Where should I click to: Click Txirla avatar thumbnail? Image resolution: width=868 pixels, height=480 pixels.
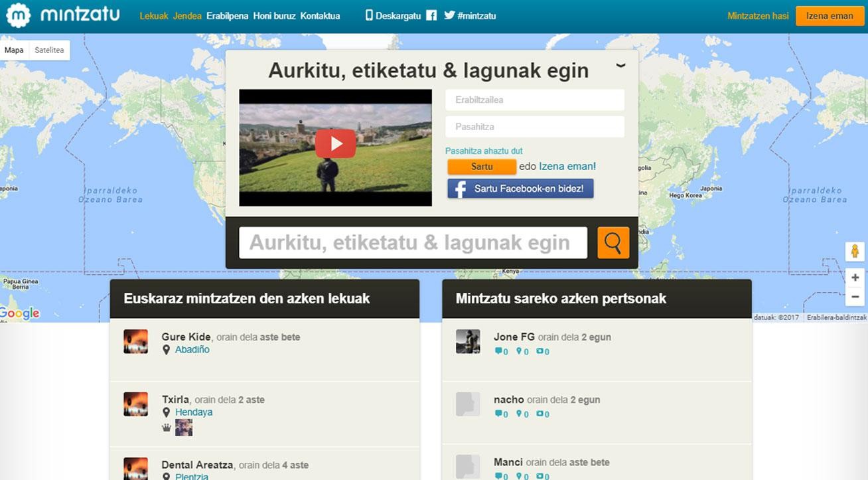pos(136,404)
